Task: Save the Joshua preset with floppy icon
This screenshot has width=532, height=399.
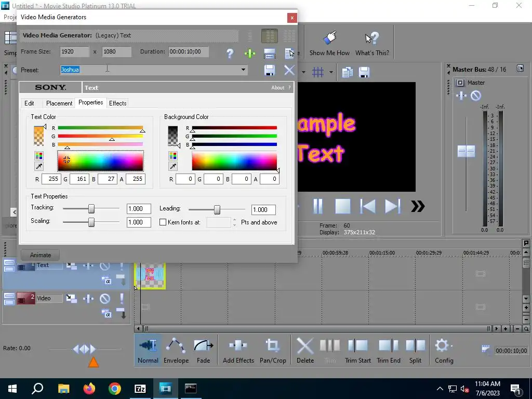Action: [270, 70]
